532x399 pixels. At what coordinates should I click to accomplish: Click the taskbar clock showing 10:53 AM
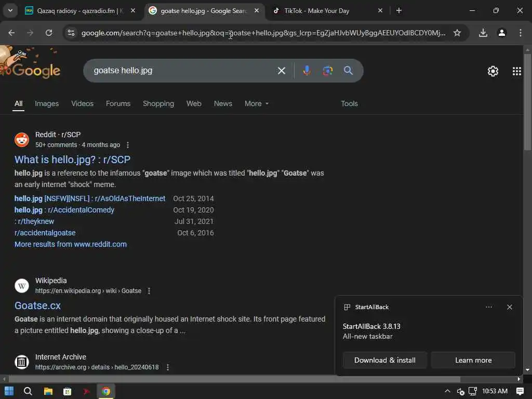(495, 391)
